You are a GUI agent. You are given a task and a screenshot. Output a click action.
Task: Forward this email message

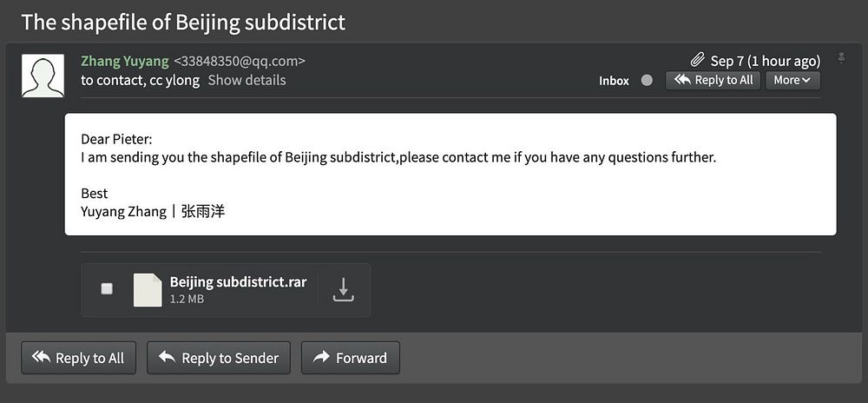tap(350, 358)
